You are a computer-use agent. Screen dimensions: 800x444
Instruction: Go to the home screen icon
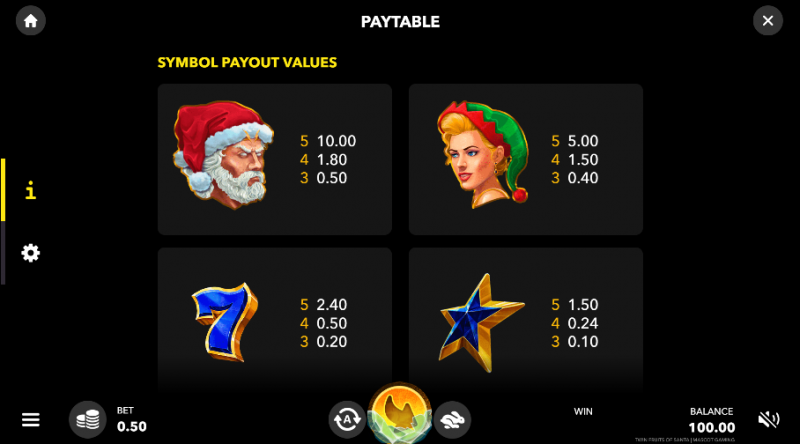click(x=31, y=21)
